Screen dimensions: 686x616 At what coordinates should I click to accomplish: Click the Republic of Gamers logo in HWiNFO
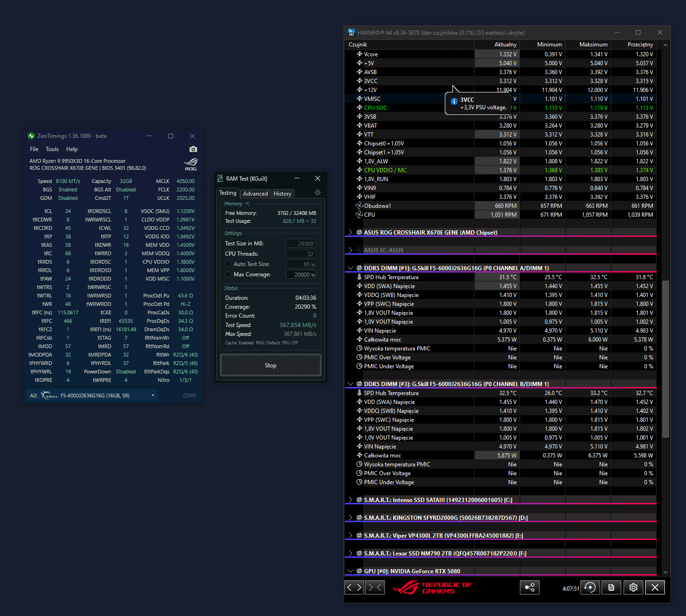tap(432, 587)
